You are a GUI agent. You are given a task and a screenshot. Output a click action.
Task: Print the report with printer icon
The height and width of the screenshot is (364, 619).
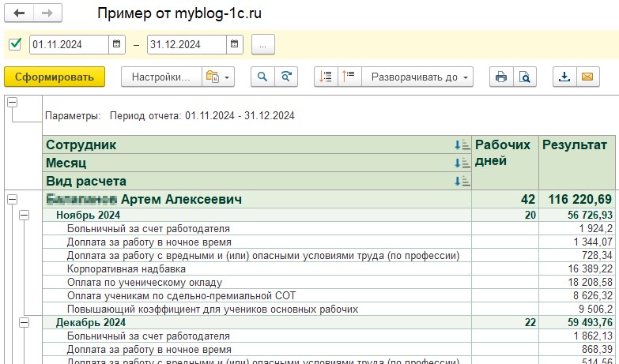point(501,77)
